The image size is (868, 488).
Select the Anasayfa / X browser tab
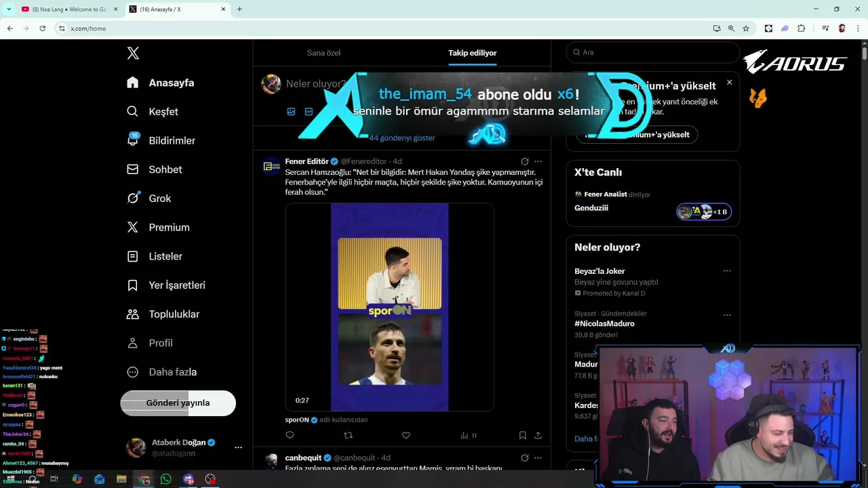[178, 9]
